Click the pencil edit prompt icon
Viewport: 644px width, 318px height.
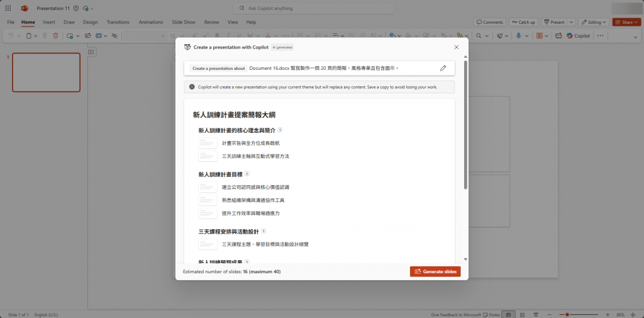click(x=443, y=68)
